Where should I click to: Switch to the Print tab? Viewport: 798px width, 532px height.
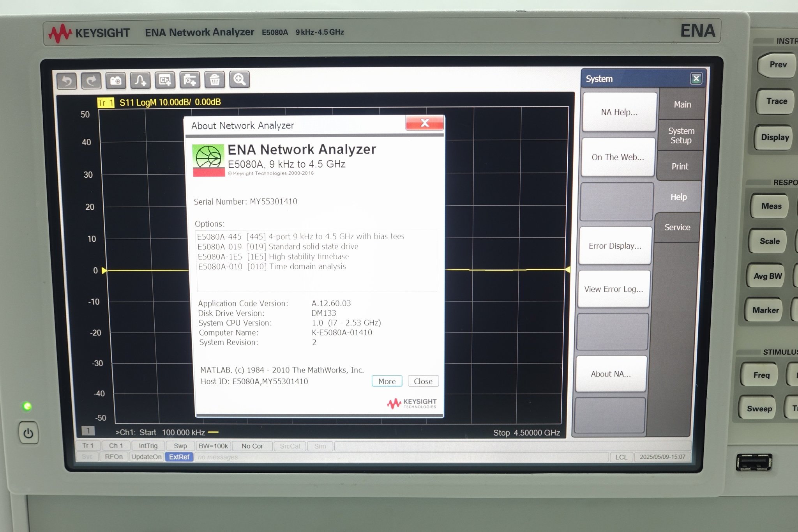click(680, 166)
